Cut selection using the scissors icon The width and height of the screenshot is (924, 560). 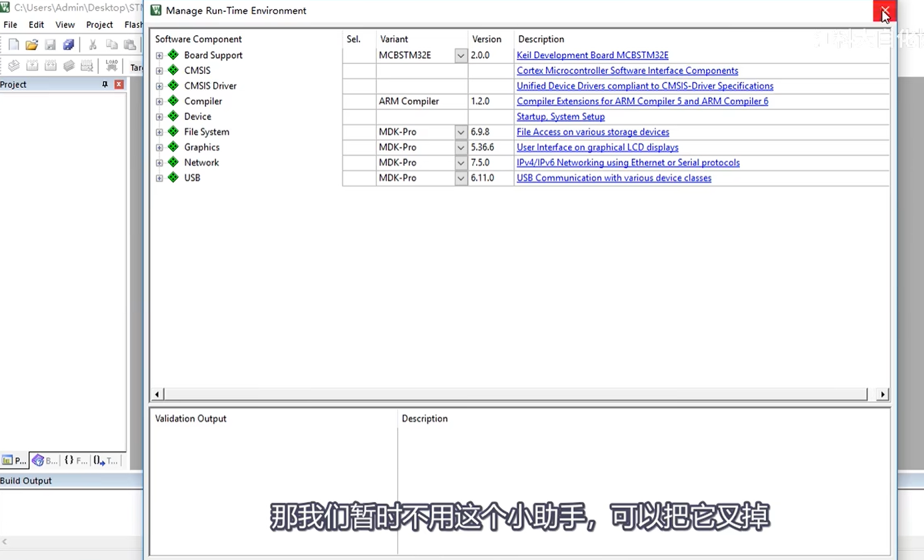[93, 45]
